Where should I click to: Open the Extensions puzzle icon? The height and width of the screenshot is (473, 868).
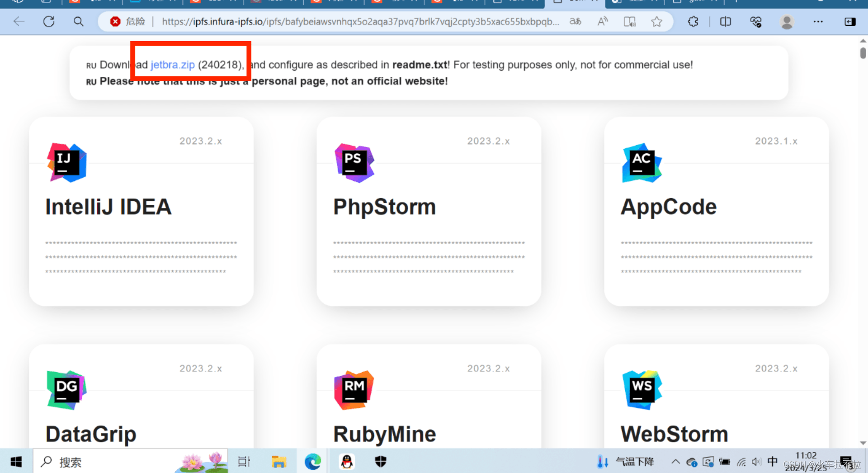coord(693,21)
